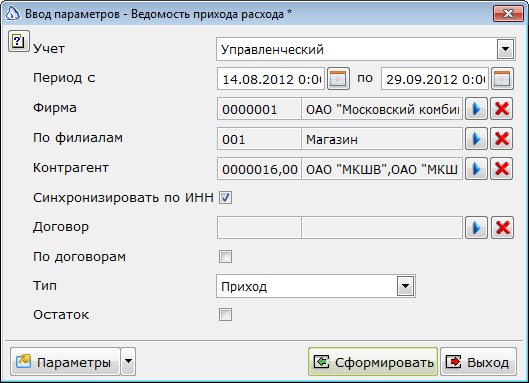Open calendar for period end date
Viewport: 529px width, 383px height.
click(502, 79)
